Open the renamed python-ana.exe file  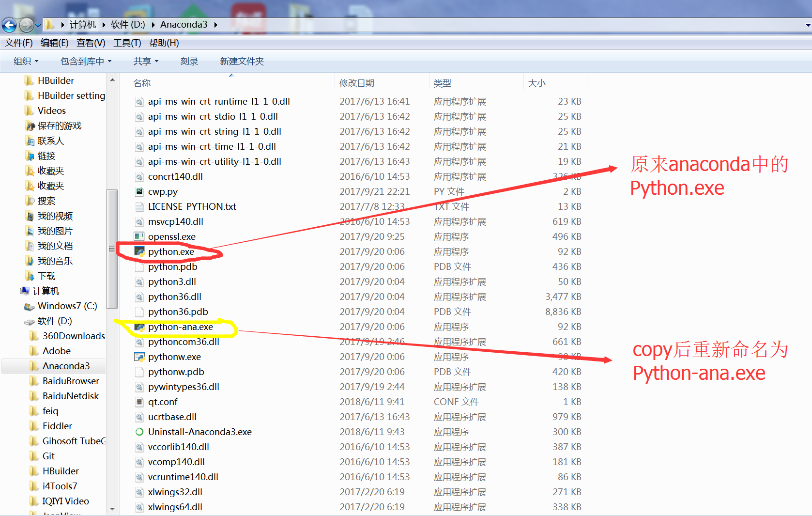tap(181, 327)
